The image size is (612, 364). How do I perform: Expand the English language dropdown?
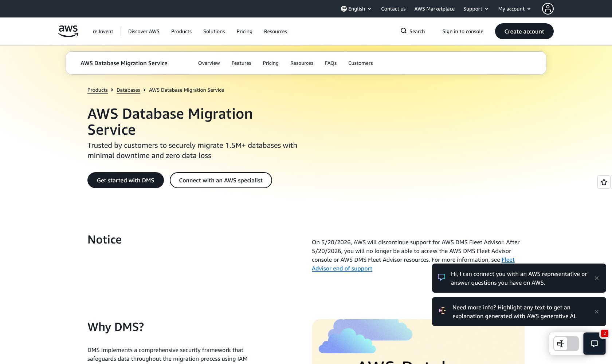click(356, 9)
